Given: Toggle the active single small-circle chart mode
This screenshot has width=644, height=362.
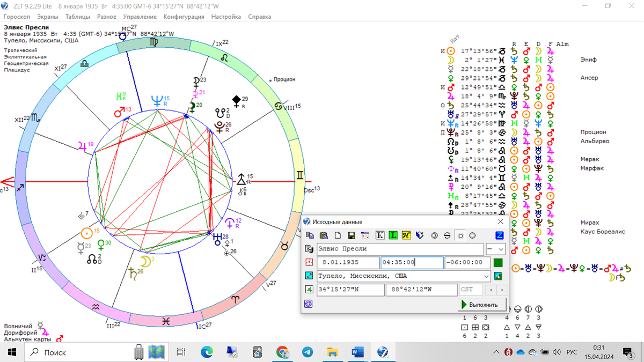Looking at the screenshot, I should [460, 235].
